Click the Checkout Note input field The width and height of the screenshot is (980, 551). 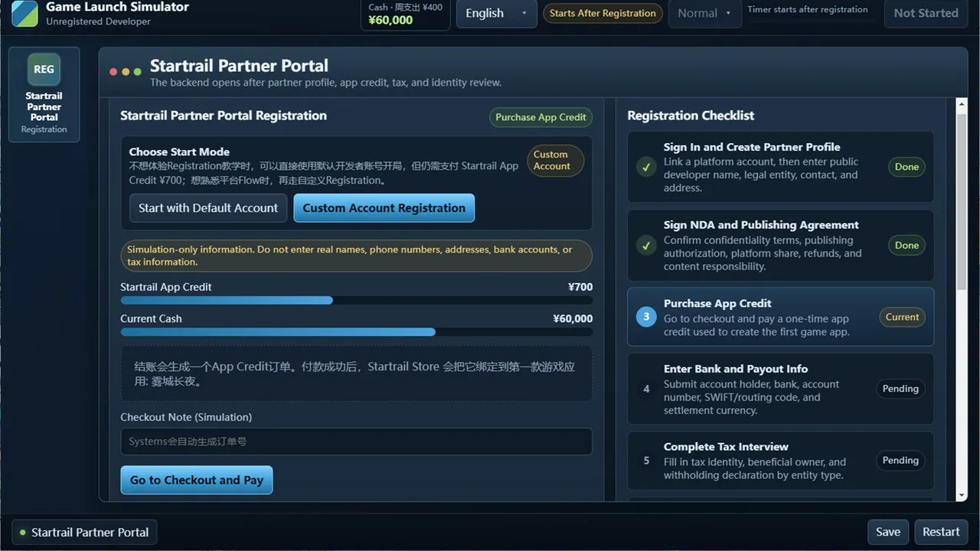coord(356,442)
